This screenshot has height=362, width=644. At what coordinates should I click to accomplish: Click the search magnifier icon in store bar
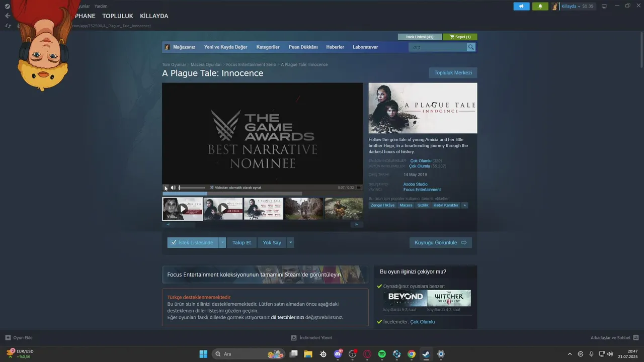click(471, 47)
